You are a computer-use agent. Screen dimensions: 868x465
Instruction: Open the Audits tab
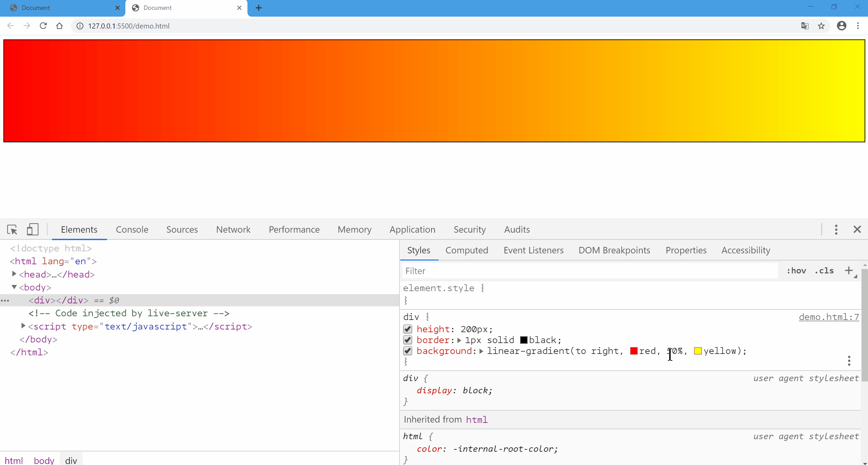(x=517, y=230)
